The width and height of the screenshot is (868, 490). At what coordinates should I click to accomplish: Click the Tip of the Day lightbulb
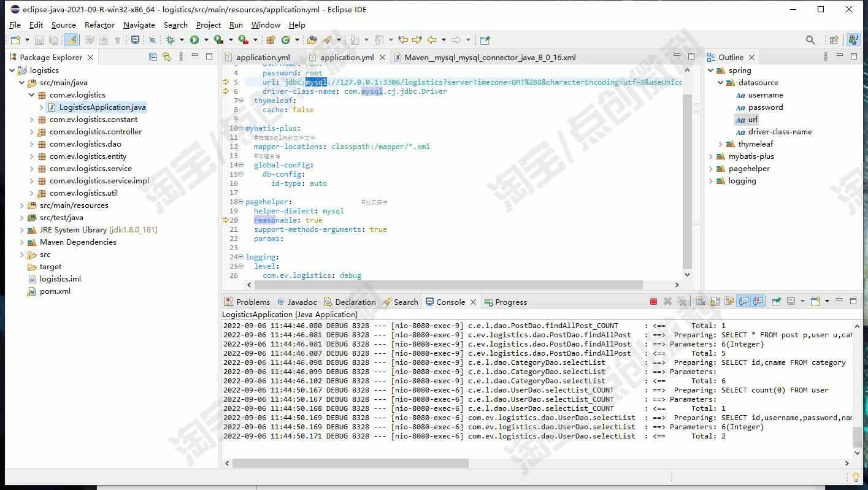[x=856, y=477]
